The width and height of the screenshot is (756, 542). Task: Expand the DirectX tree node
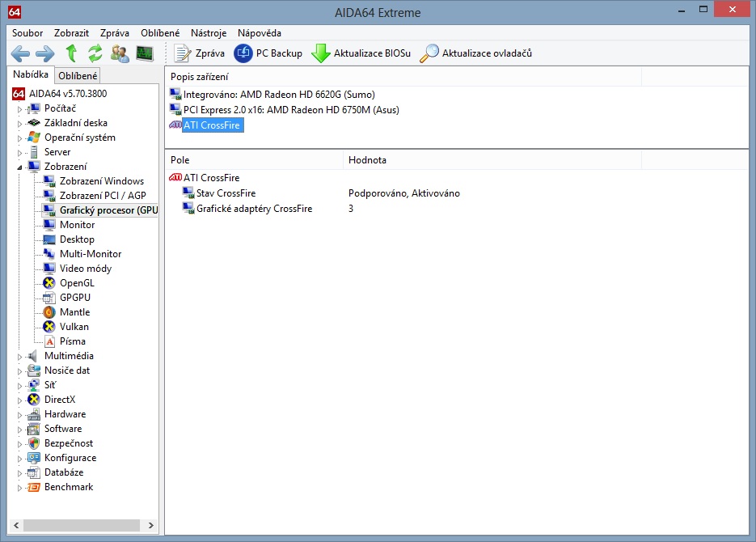[19, 400]
